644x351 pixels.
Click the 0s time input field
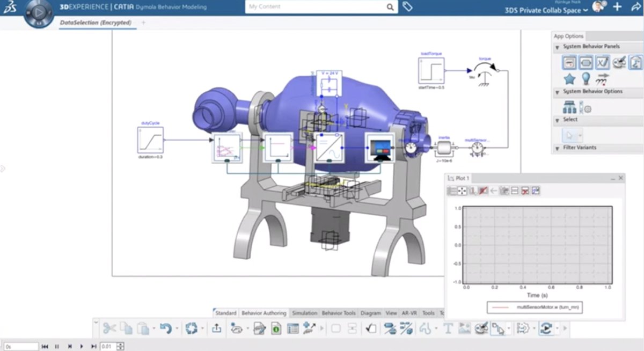21,347
